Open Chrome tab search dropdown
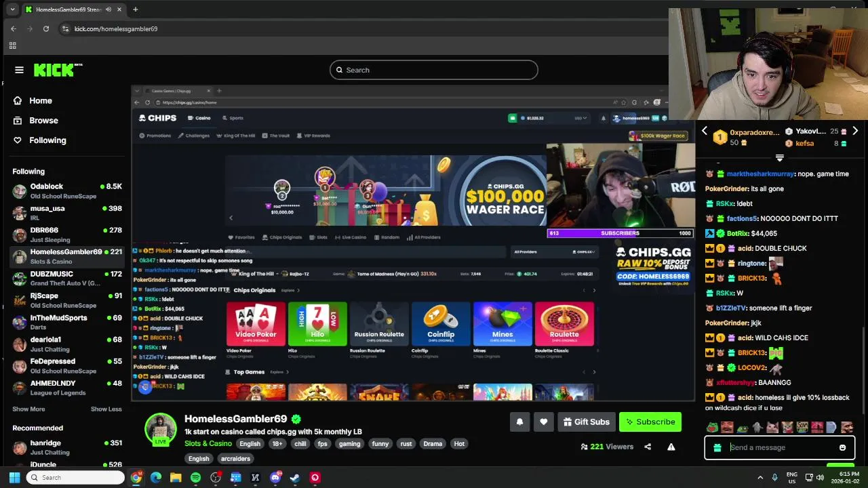 (x=12, y=9)
